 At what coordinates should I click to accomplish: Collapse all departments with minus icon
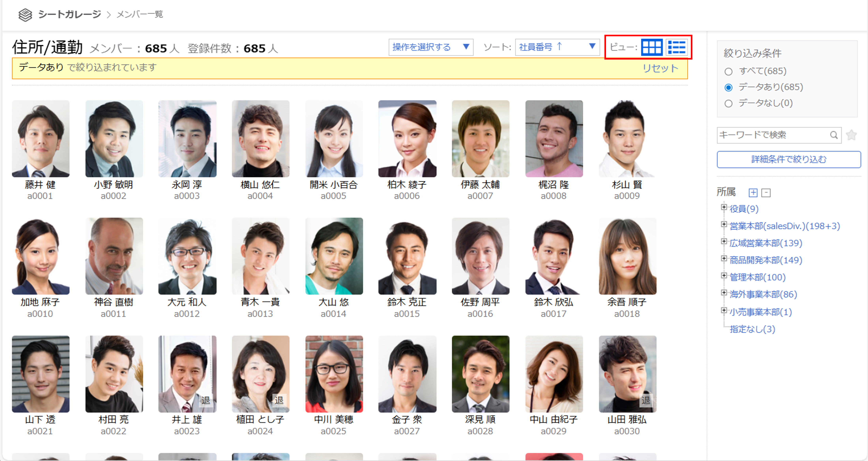766,193
